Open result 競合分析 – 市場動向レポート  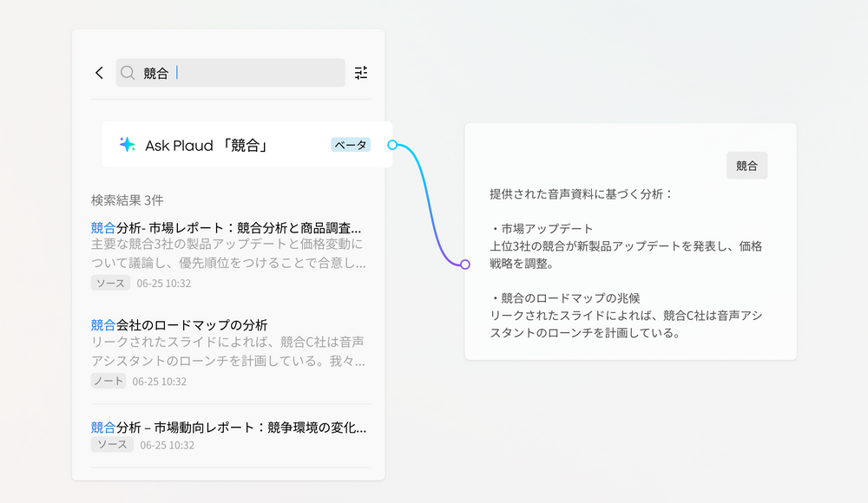tap(229, 428)
